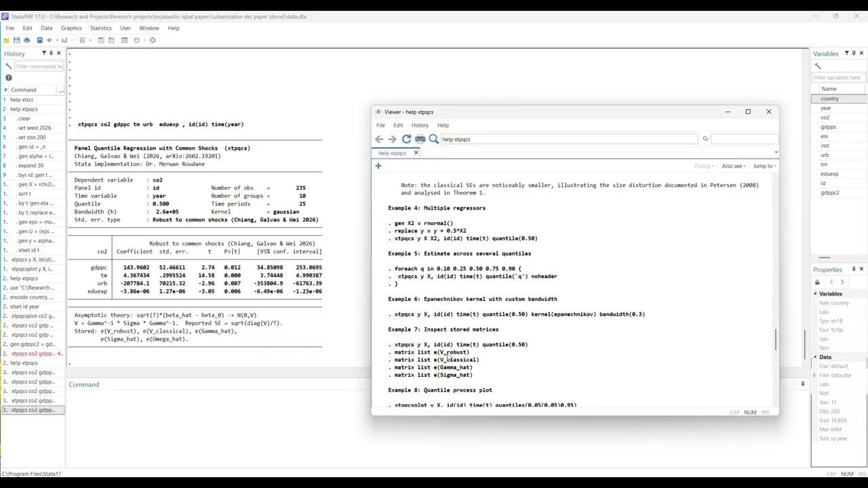This screenshot has height=488, width=868.
Task: Pin the History panel
Action: pyautogui.click(x=51, y=54)
